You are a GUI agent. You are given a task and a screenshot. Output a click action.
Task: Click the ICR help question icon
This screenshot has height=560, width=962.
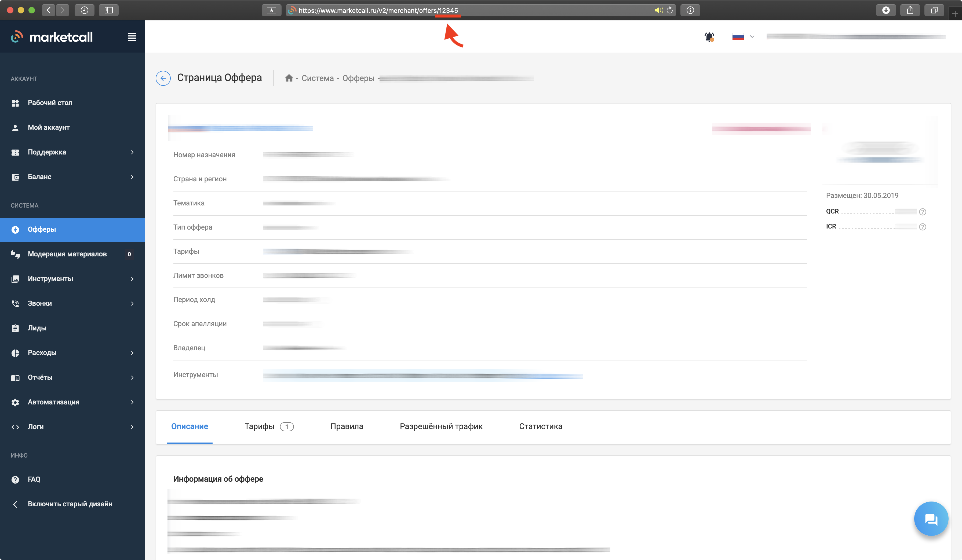click(x=922, y=227)
